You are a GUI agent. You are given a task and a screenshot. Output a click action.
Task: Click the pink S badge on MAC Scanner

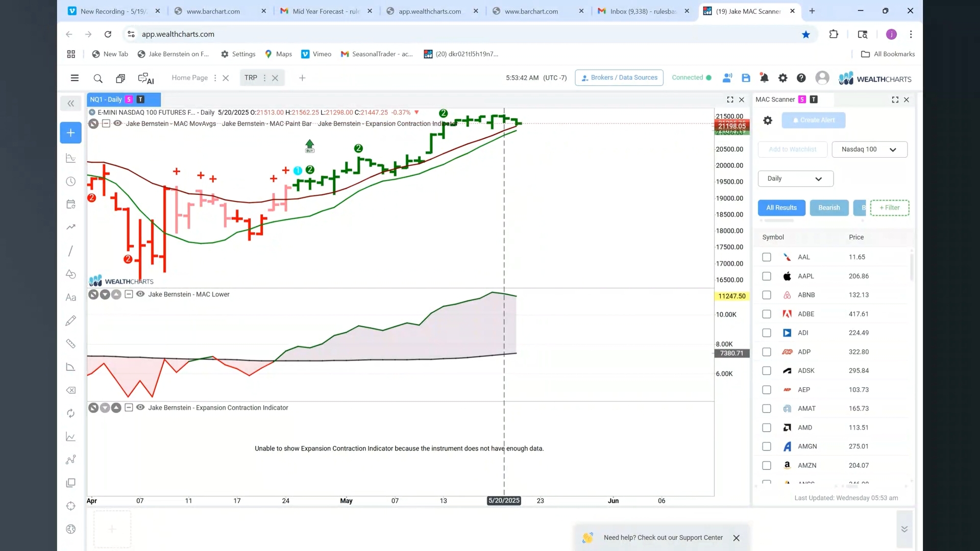coord(802,99)
